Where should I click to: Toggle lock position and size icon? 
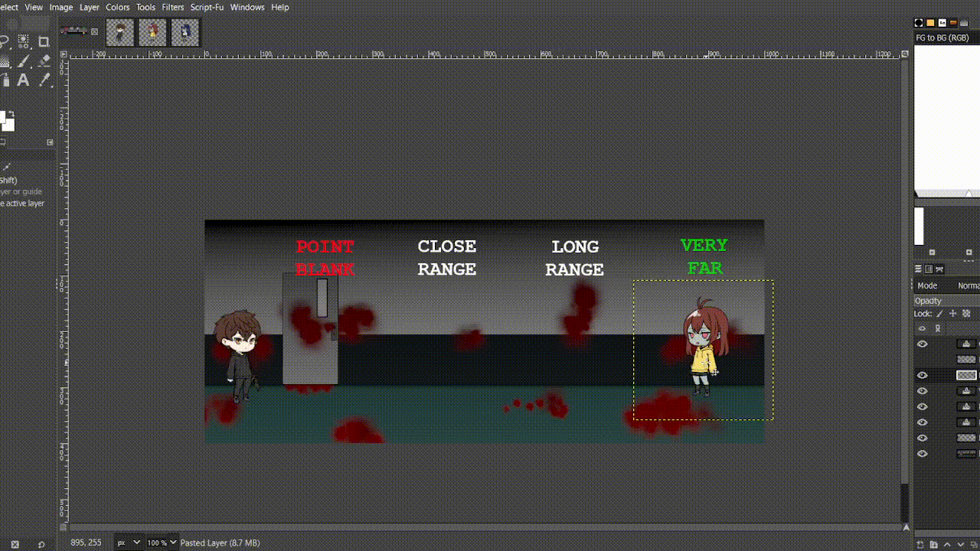tap(952, 314)
